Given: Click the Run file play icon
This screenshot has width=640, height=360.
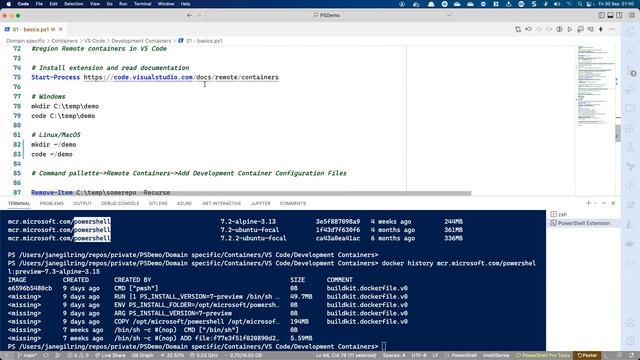Looking at the screenshot, I should click(x=570, y=29).
